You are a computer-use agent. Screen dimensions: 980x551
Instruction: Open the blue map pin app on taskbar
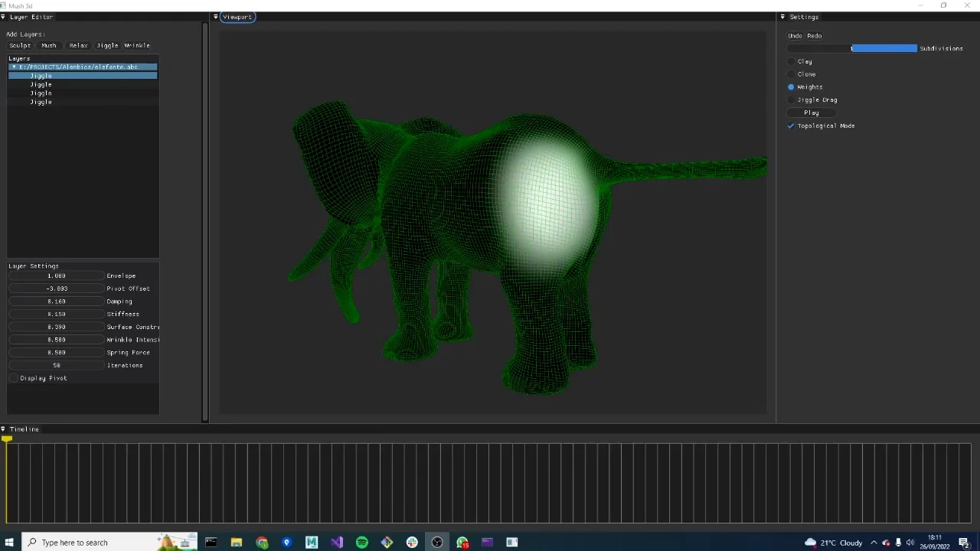coord(287,543)
